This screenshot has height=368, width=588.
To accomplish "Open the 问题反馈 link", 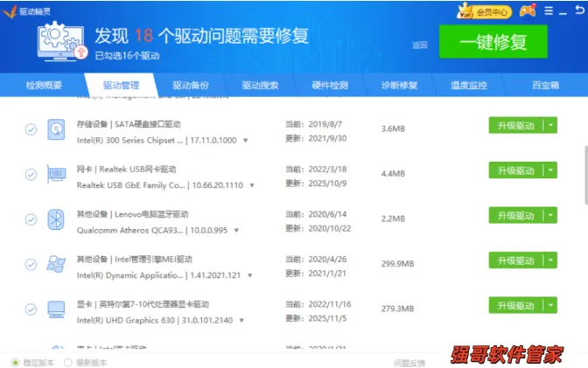I will click(409, 363).
